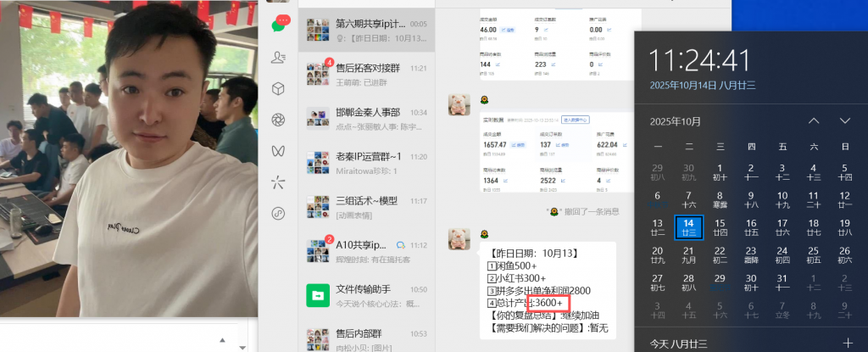This screenshot has height=352, width=868.
Task: Click the group avatar of 邯郸金秦人事部
Action: coord(318,118)
